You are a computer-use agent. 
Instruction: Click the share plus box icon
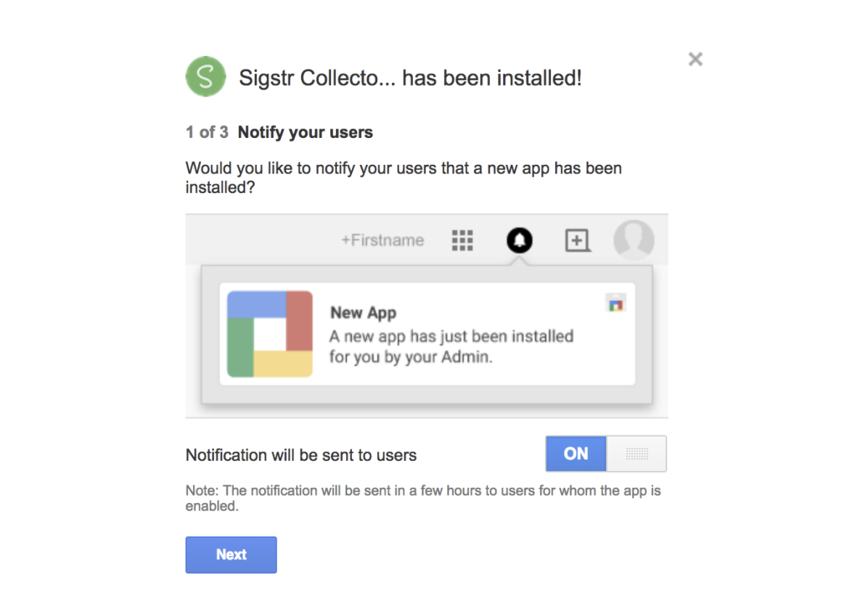578,240
